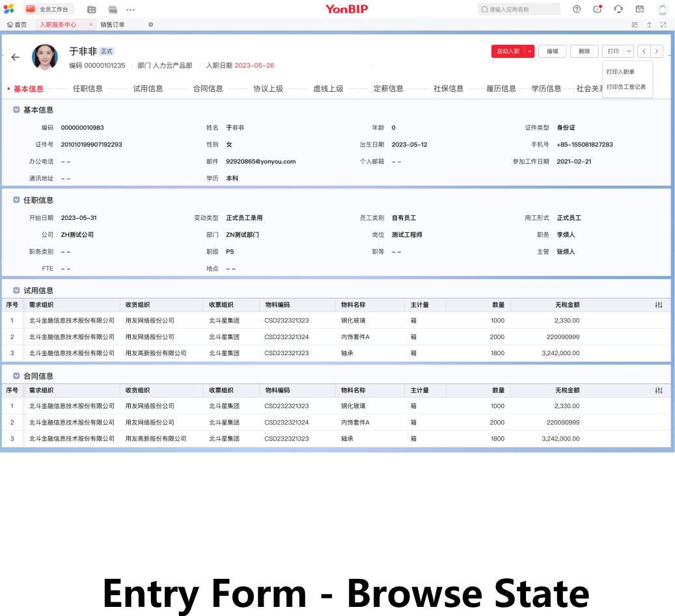Jump to 虚线上级 anchor tab
The image size is (675, 616).
pyautogui.click(x=328, y=88)
